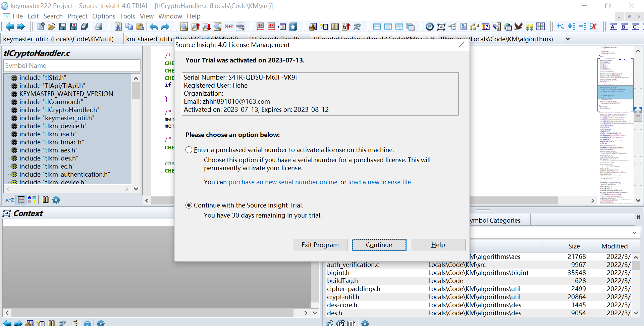
Task: Click the Open File folder icon
Action: (51, 27)
